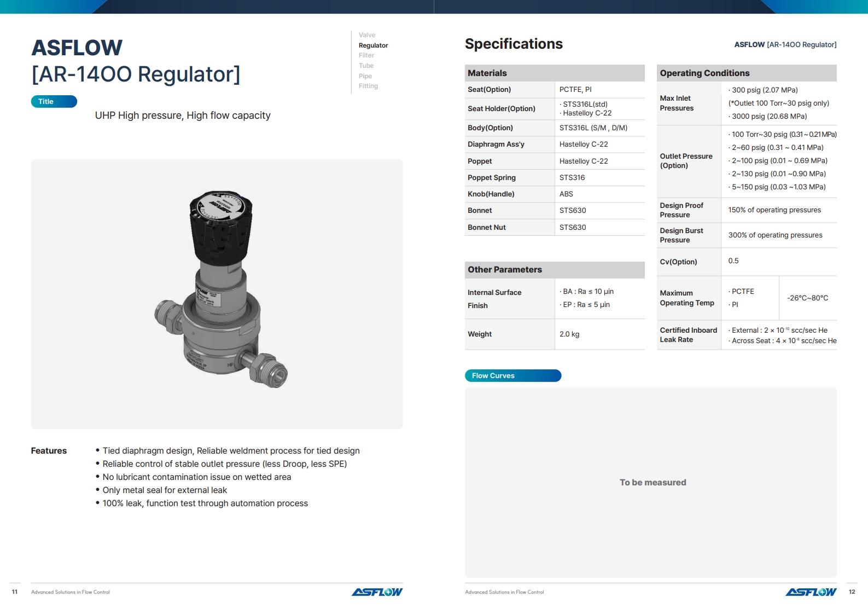Image resolution: width=868 pixels, height=614 pixels.
Task: Click the Cv(Option) row label
Action: [678, 262]
